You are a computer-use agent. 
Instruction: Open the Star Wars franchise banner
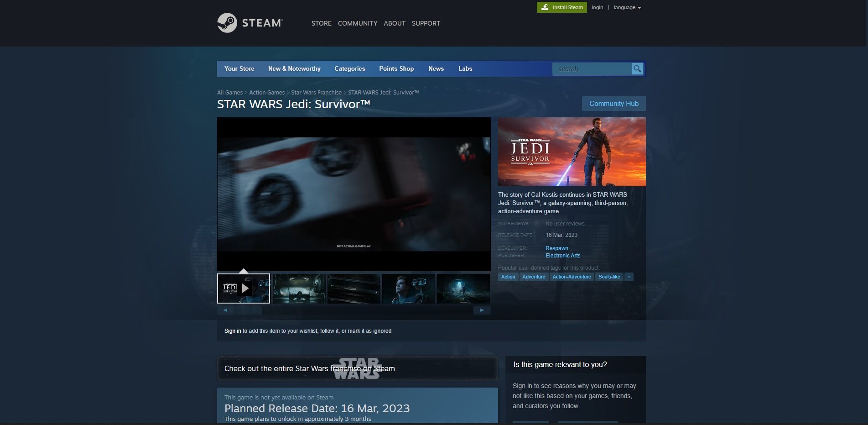pos(358,368)
